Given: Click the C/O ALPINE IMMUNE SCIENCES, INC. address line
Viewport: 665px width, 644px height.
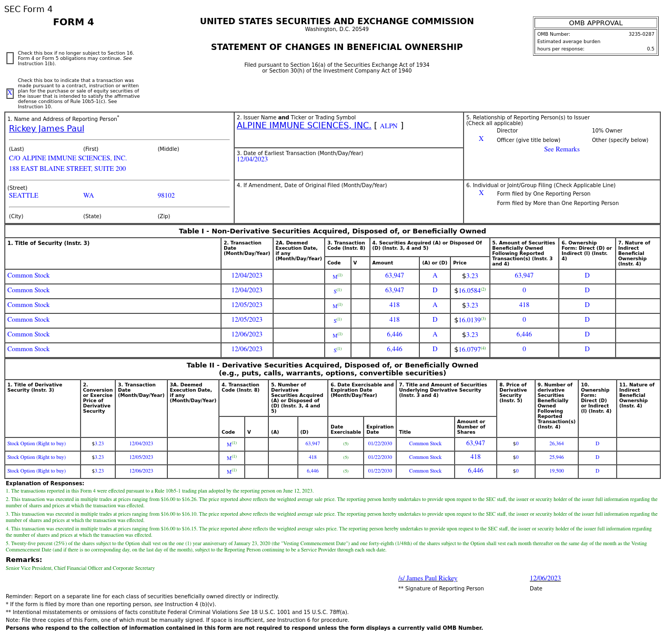Looking at the screenshot, I should pos(68,158).
